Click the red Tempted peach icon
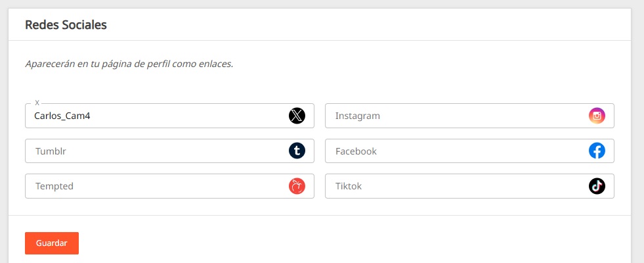Image resolution: width=644 pixels, height=263 pixels. coord(297,186)
